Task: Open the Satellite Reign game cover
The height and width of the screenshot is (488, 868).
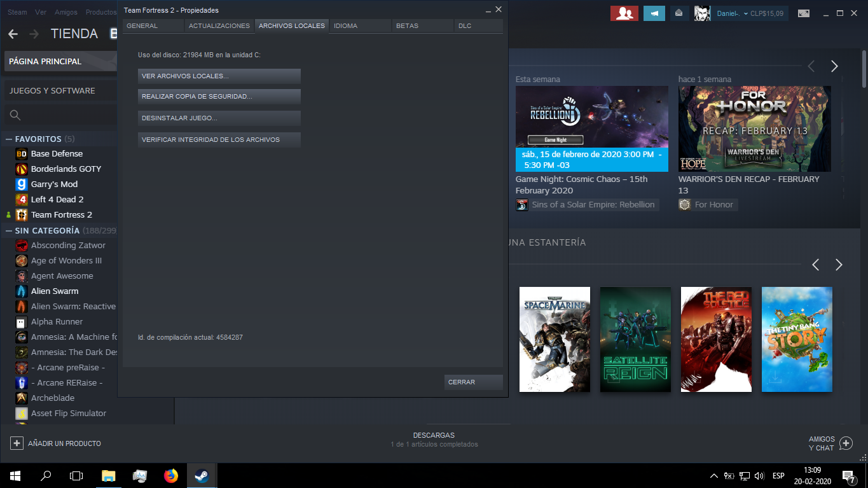Action: coord(635,339)
